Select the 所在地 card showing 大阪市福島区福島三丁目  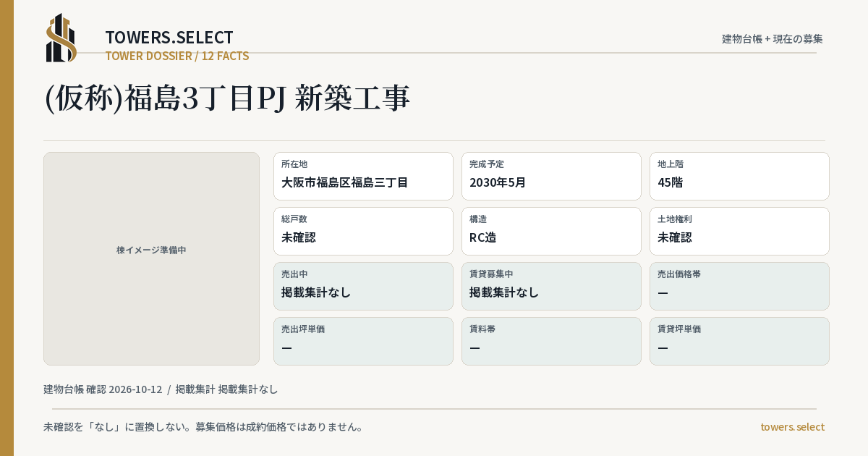(363, 176)
